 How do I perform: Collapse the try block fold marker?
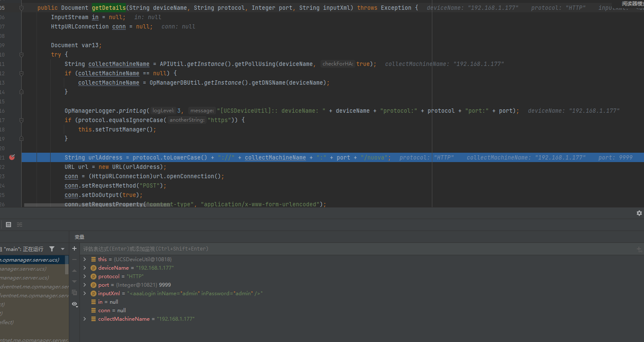(x=21, y=54)
